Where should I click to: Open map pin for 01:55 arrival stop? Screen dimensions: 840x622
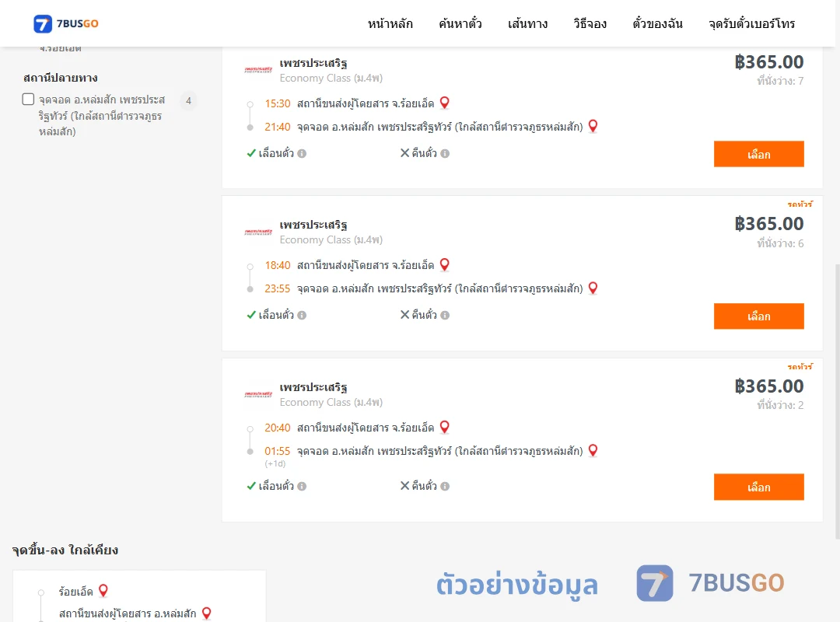point(593,450)
